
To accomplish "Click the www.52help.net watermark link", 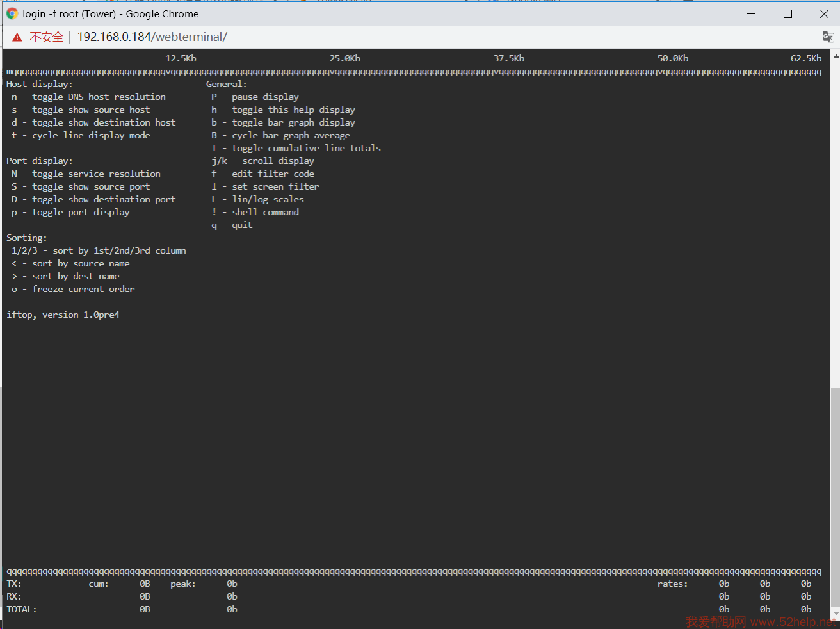I will [x=793, y=622].
